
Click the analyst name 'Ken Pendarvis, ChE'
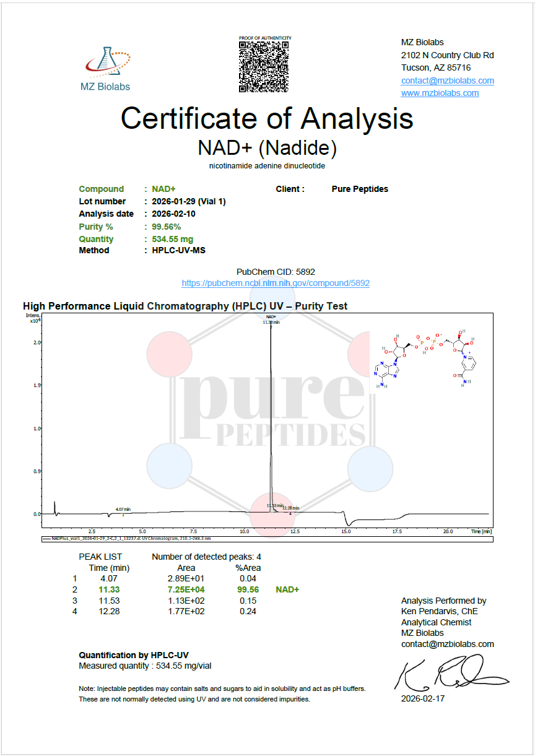tap(439, 611)
